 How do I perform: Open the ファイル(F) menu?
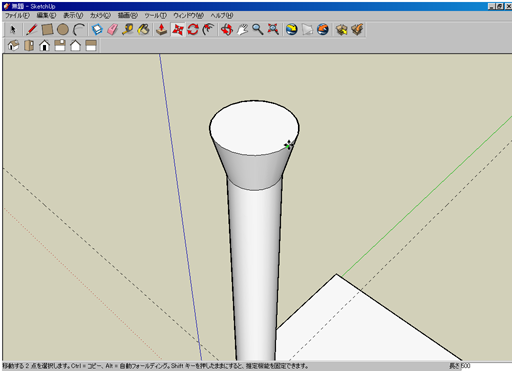click(x=17, y=15)
